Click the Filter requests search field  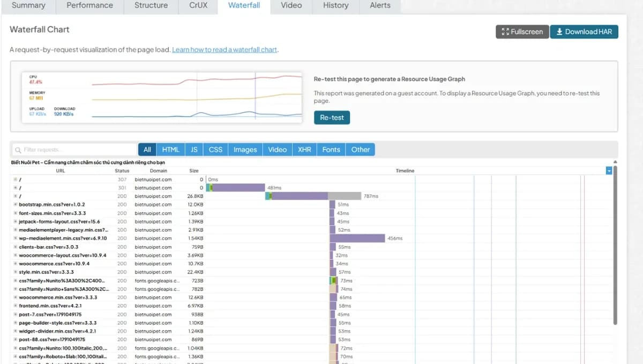tap(74, 150)
